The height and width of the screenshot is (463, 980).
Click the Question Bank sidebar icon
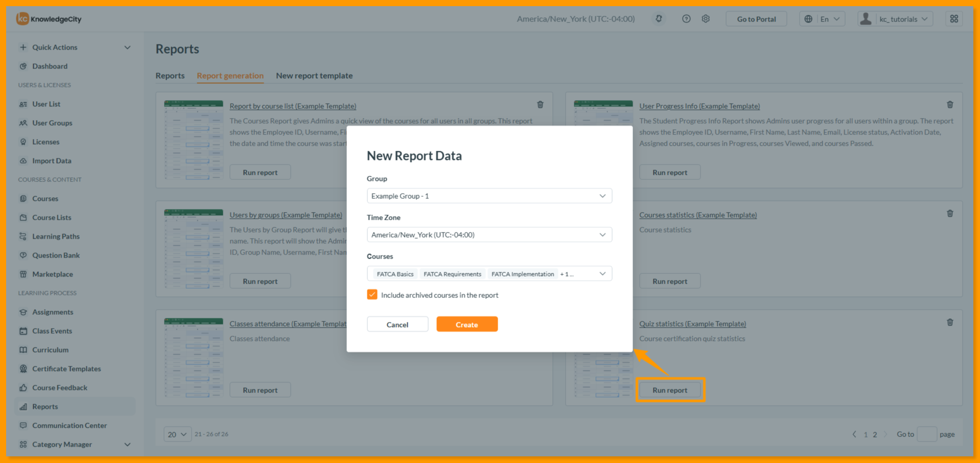23,255
